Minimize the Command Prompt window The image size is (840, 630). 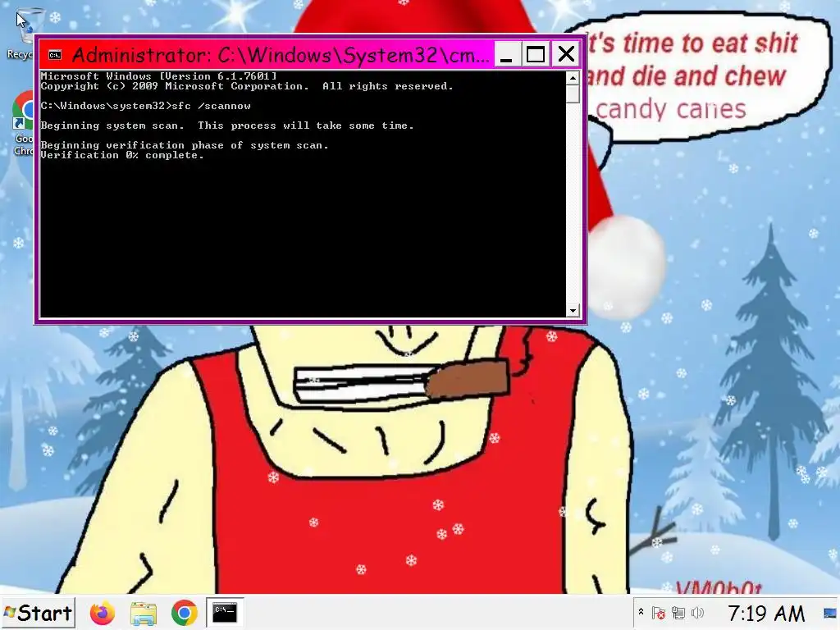tap(506, 55)
